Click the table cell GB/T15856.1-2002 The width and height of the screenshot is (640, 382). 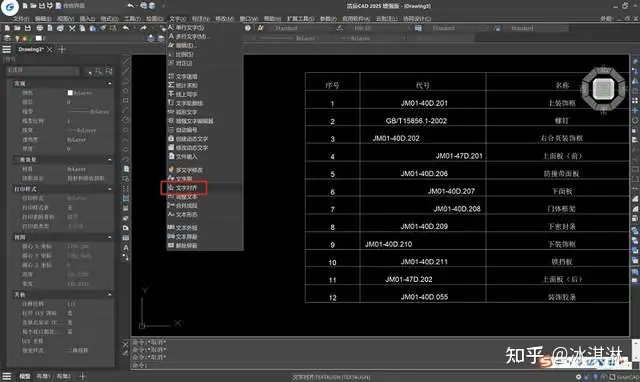point(416,121)
